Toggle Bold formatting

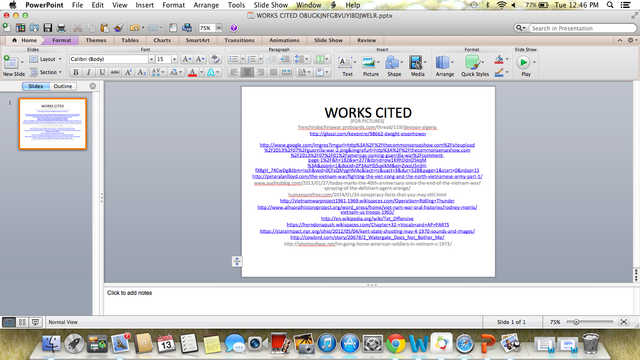click(76, 72)
